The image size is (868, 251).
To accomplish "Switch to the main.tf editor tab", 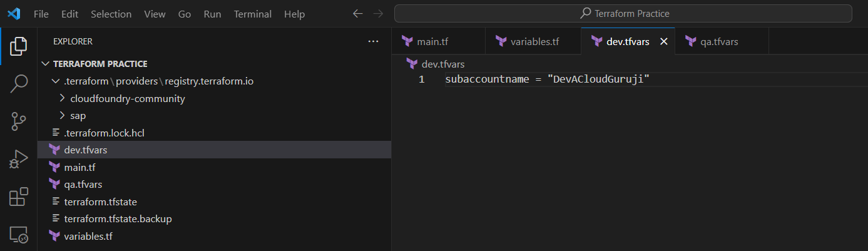I will coord(432,42).
